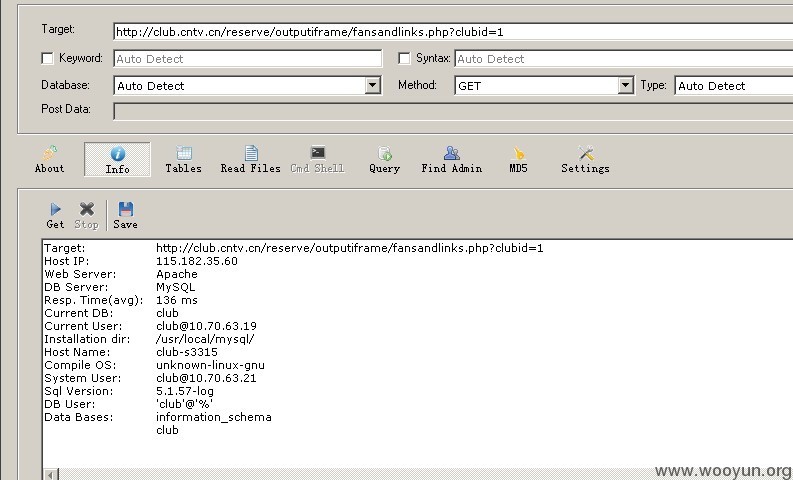The width and height of the screenshot is (793, 480).
Task: Click the Stop icon
Action: [86, 209]
